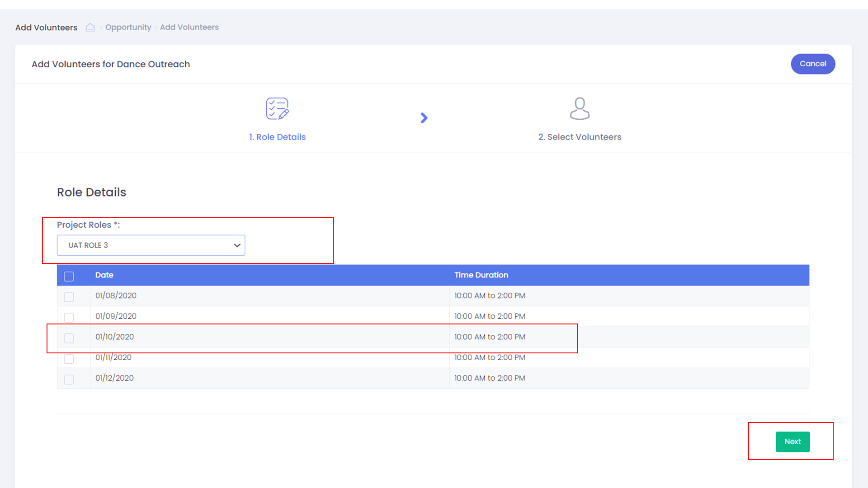
Task: Toggle the select-all checkbox in table header
Action: tap(69, 276)
